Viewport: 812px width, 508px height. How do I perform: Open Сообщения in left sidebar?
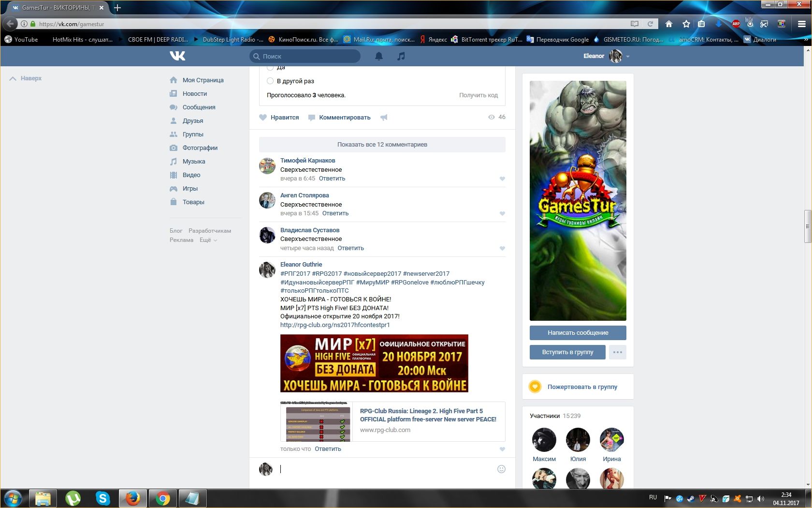199,107
